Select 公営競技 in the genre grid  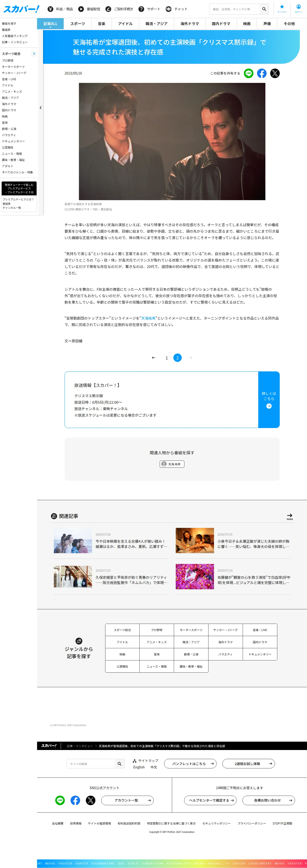tap(122, 666)
